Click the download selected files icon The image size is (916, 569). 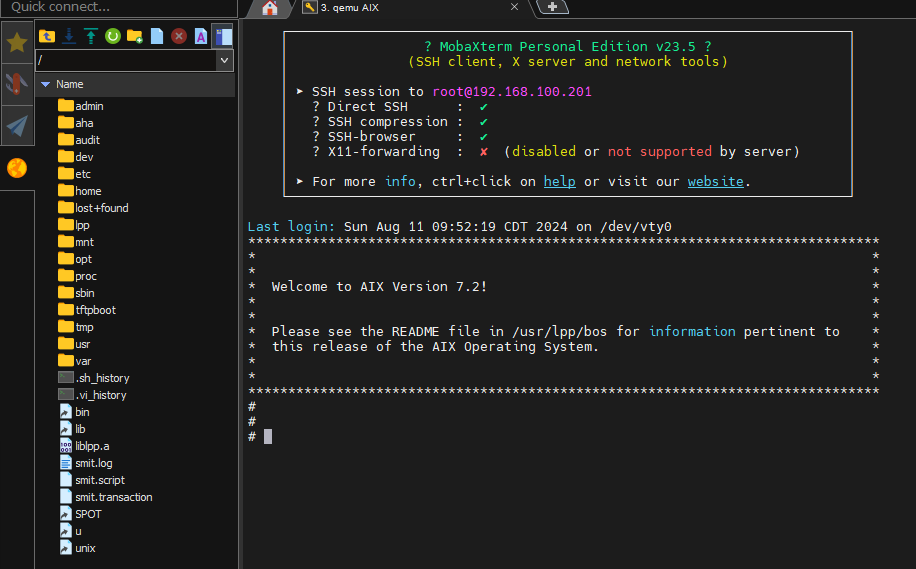[x=69, y=36]
